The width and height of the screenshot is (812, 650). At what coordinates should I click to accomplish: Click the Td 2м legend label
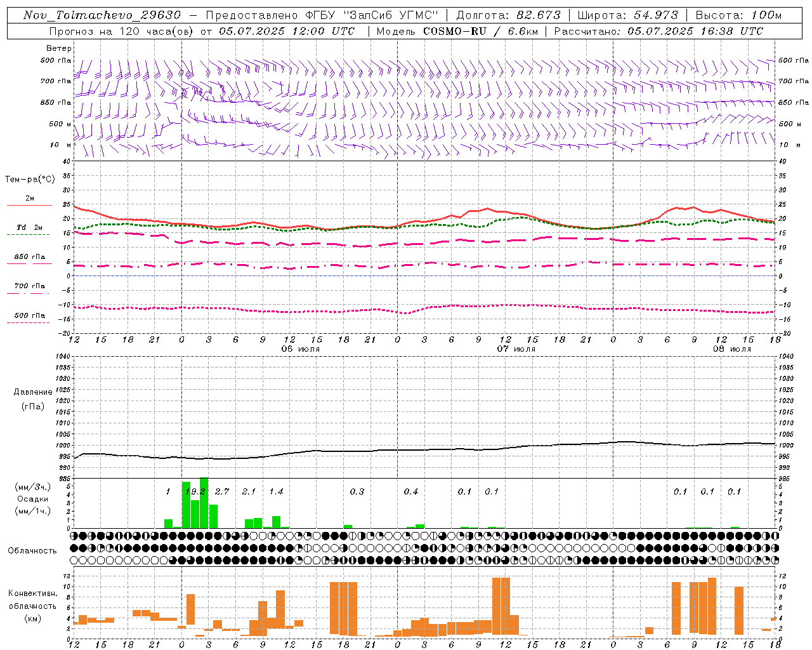(x=29, y=227)
